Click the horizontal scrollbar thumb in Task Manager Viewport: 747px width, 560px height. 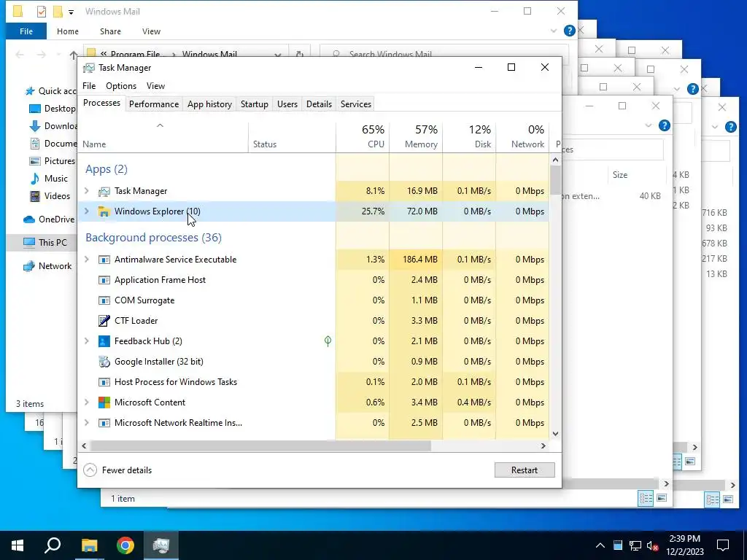point(260,446)
